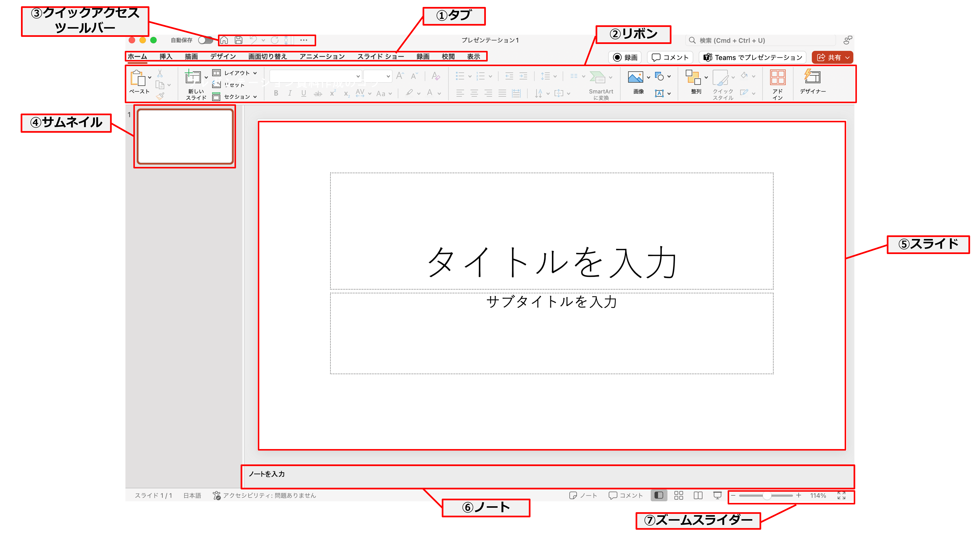Click the Decrease Indent icon

click(509, 76)
